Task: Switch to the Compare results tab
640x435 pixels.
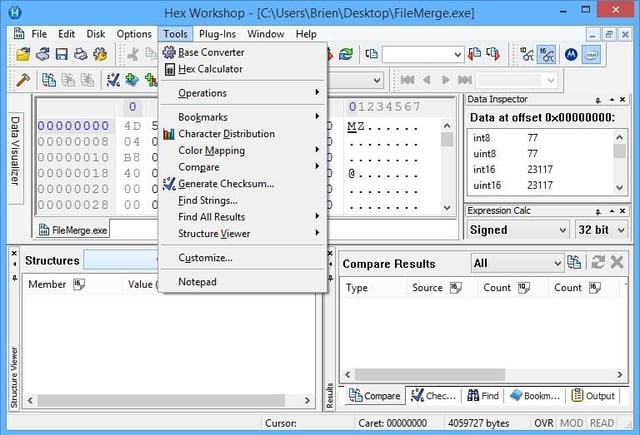Action: coord(375,396)
